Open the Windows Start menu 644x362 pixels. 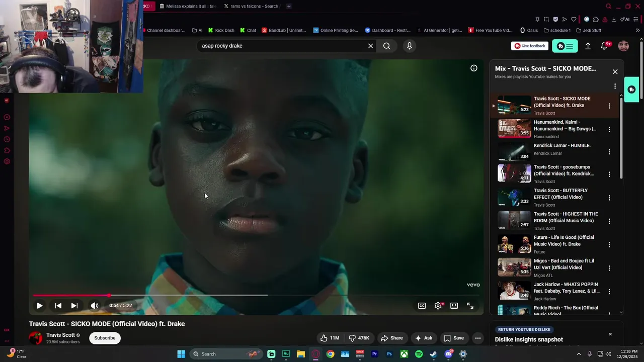(181, 354)
